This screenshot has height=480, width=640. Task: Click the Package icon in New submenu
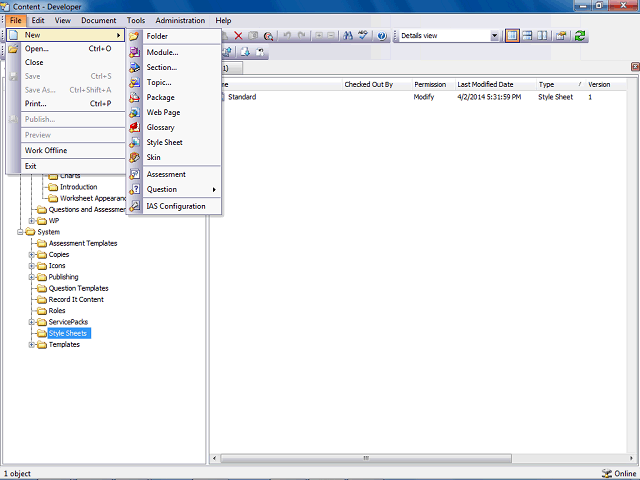(x=134, y=98)
